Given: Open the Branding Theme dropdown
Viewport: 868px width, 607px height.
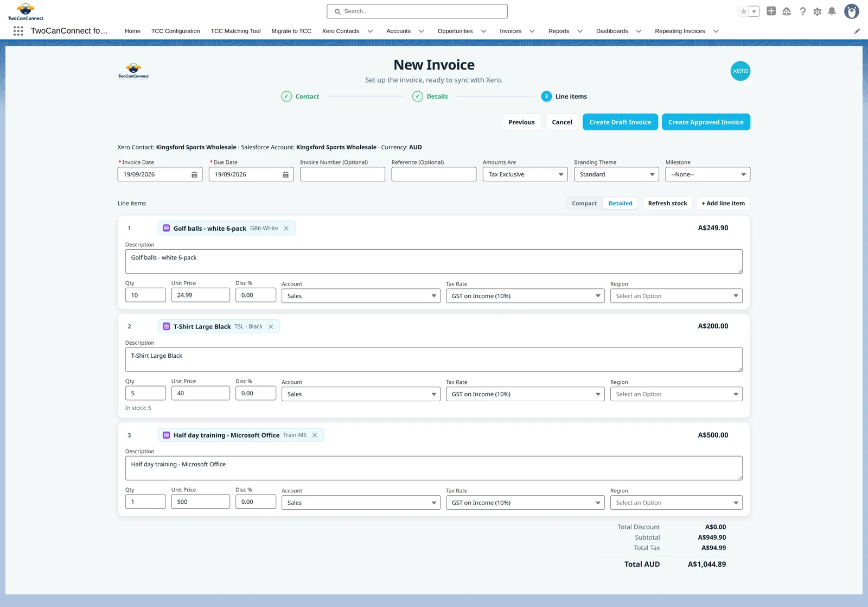Looking at the screenshot, I should (616, 174).
